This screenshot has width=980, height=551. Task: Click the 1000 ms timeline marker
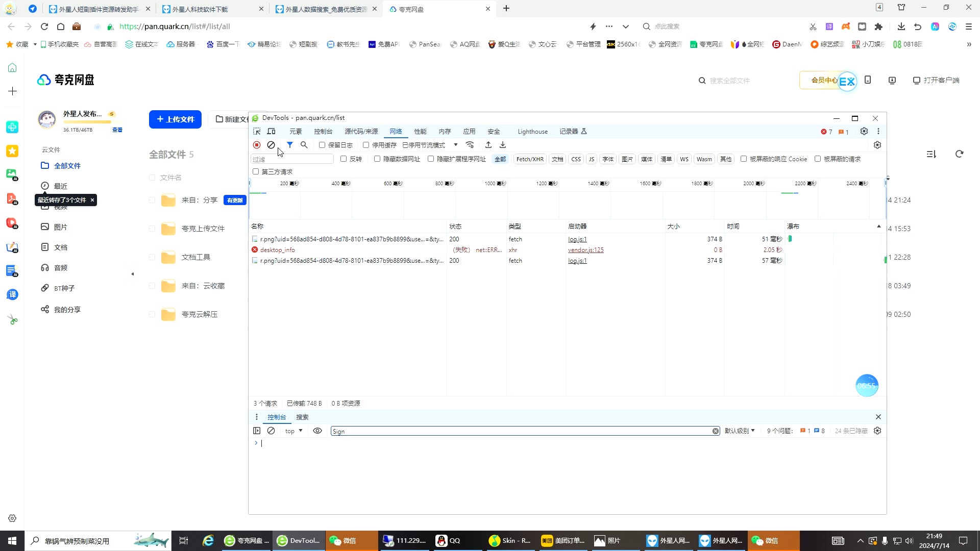pos(495,184)
